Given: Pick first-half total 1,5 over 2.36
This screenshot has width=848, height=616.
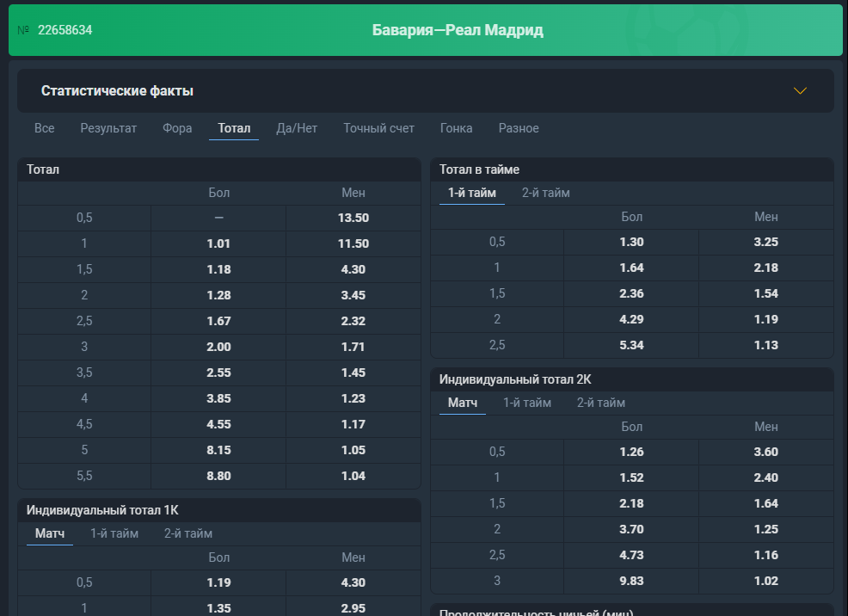Looking at the screenshot, I should tap(631, 293).
